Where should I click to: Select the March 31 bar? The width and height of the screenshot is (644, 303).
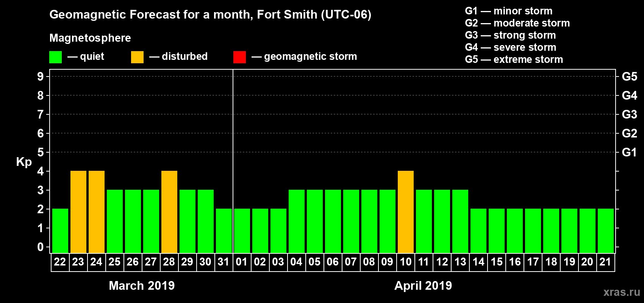point(224,231)
